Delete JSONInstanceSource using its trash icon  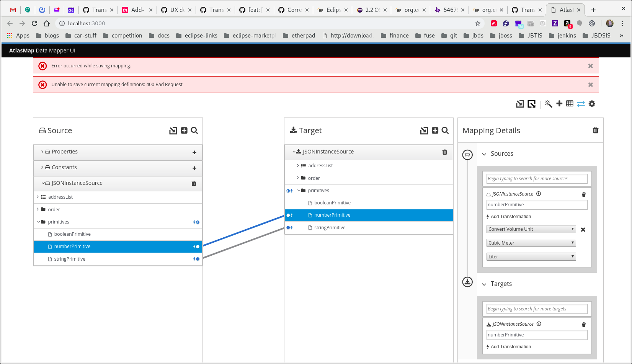click(x=194, y=183)
